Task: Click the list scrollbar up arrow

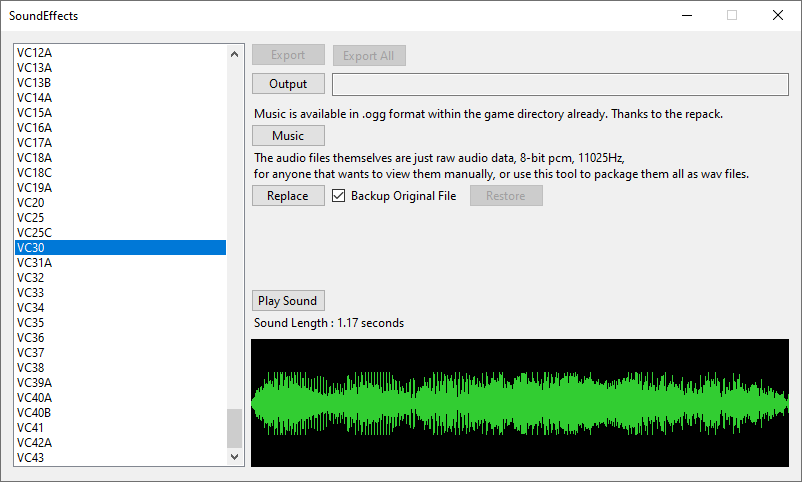Action: point(234,54)
